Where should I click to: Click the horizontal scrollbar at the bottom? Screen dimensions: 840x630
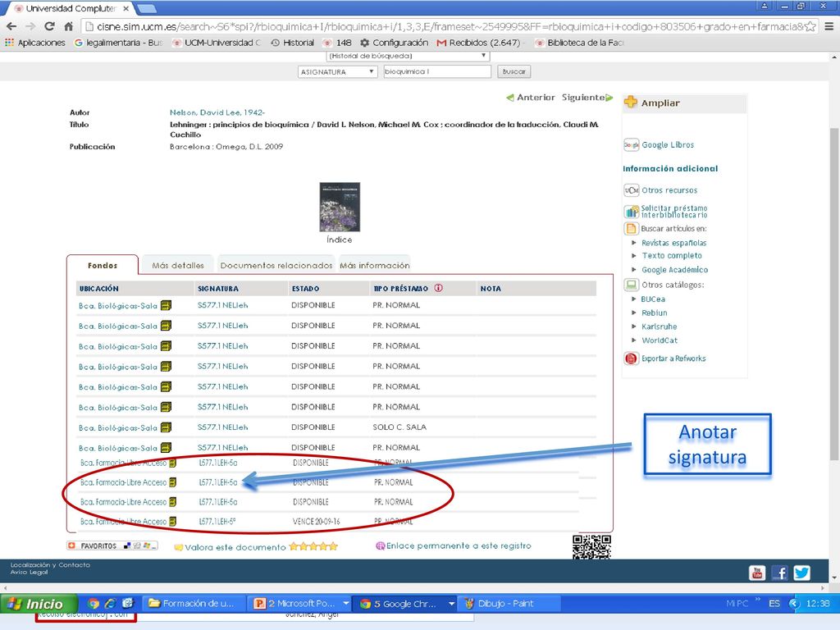(x=415, y=588)
